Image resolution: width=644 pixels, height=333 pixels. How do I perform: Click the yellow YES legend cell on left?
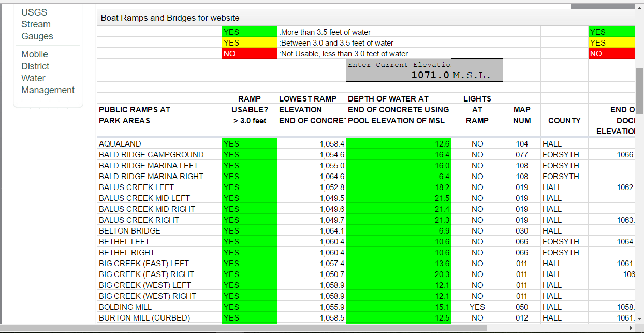coord(249,43)
